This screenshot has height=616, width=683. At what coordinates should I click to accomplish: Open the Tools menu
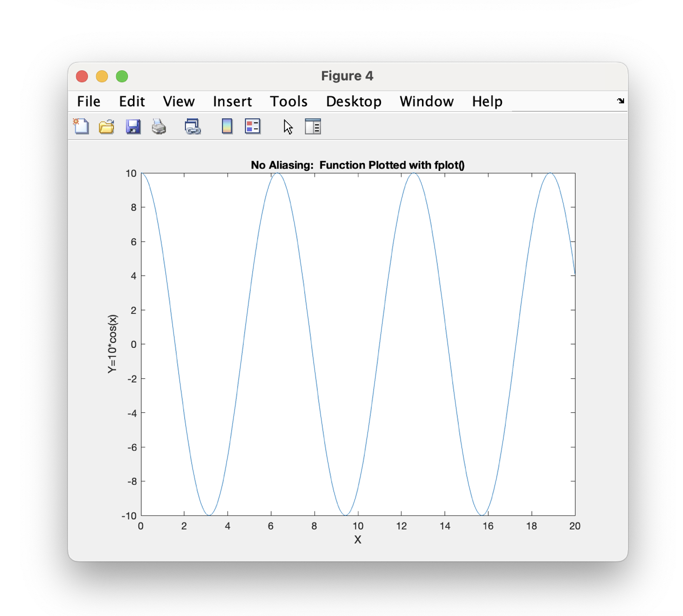(x=289, y=101)
